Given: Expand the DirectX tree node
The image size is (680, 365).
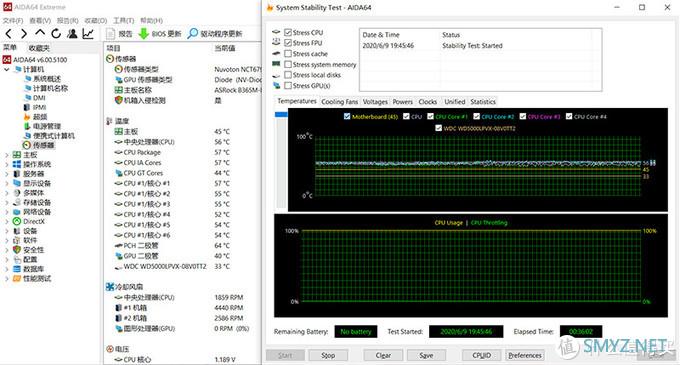Looking at the screenshot, I should 7,222.
